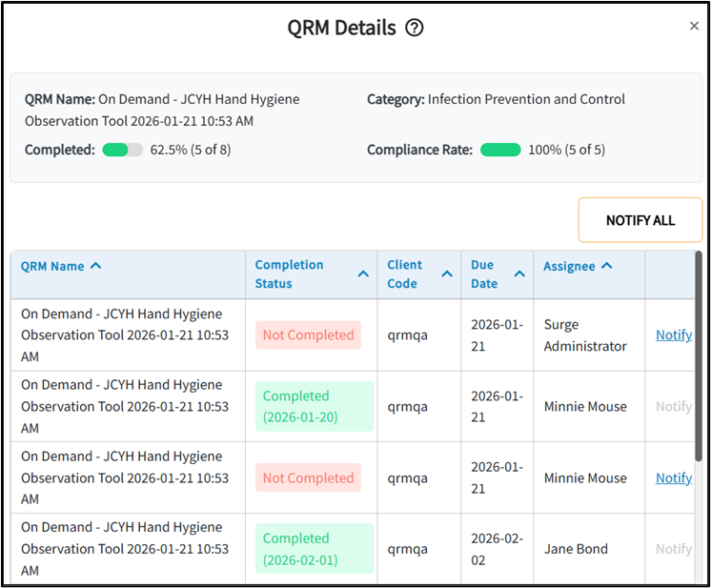Click the Compliance Rate progress bar
The height and width of the screenshot is (588, 711).
500,150
